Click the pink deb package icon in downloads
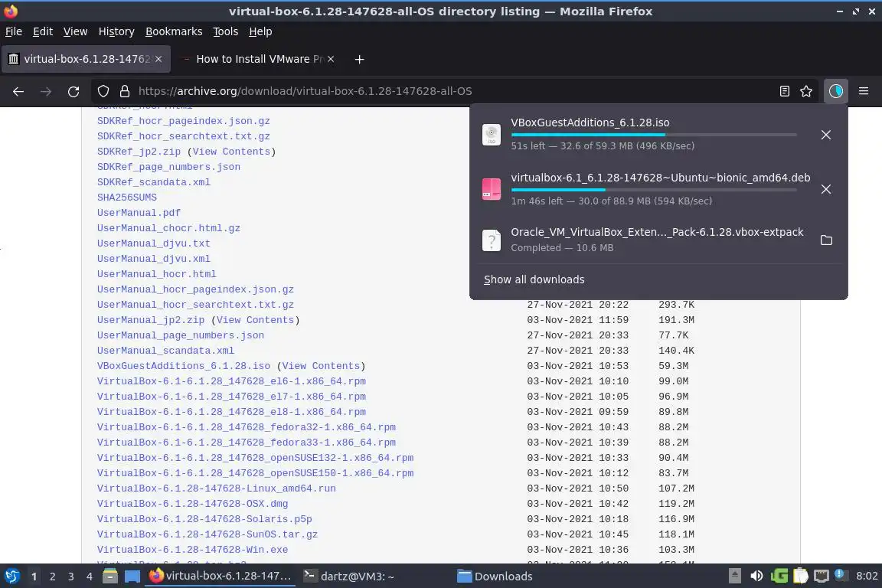Viewport: 882px width, 588px height. [491, 189]
